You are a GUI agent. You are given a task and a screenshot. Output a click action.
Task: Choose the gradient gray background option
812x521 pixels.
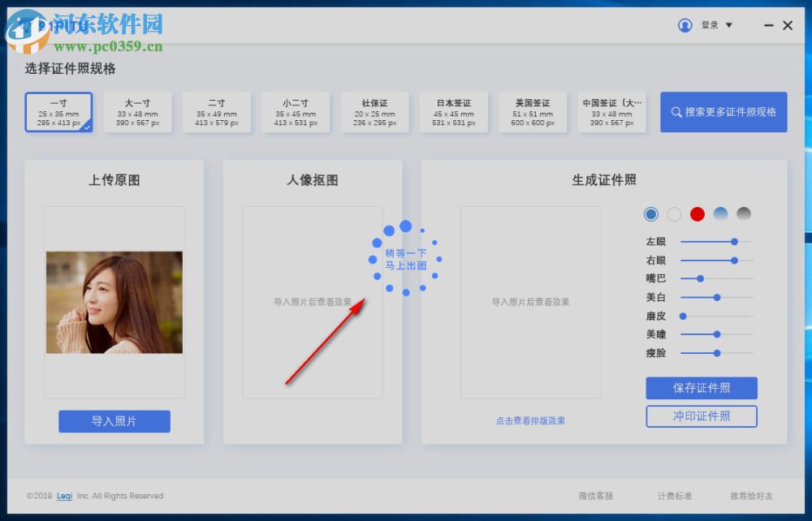coord(744,214)
